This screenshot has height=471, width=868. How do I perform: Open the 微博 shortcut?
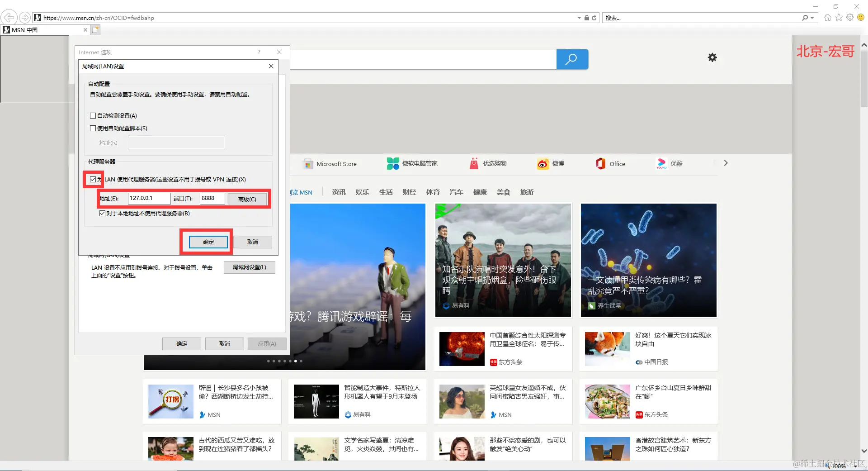tap(551, 163)
